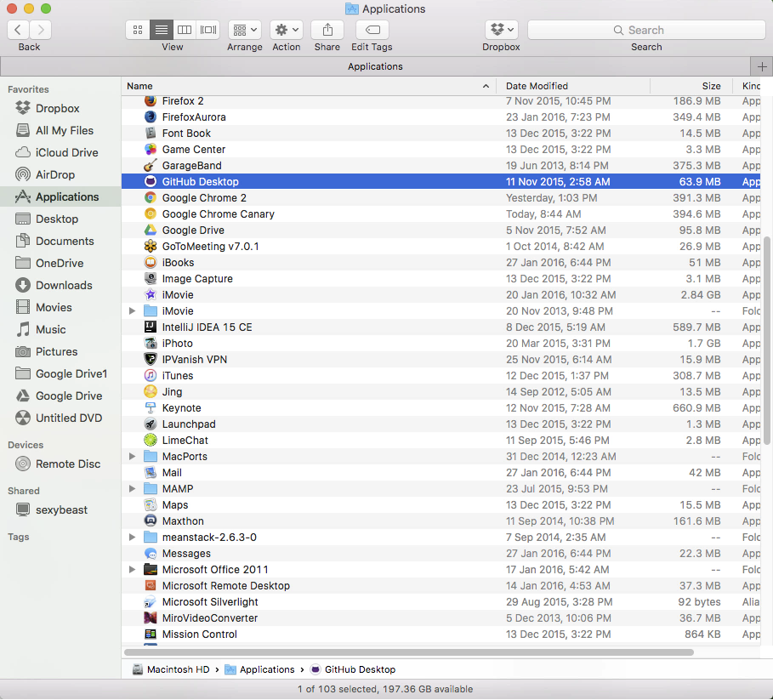Expand the iMovie folder disclosure triangle
The width and height of the screenshot is (773, 700).
coord(132,311)
